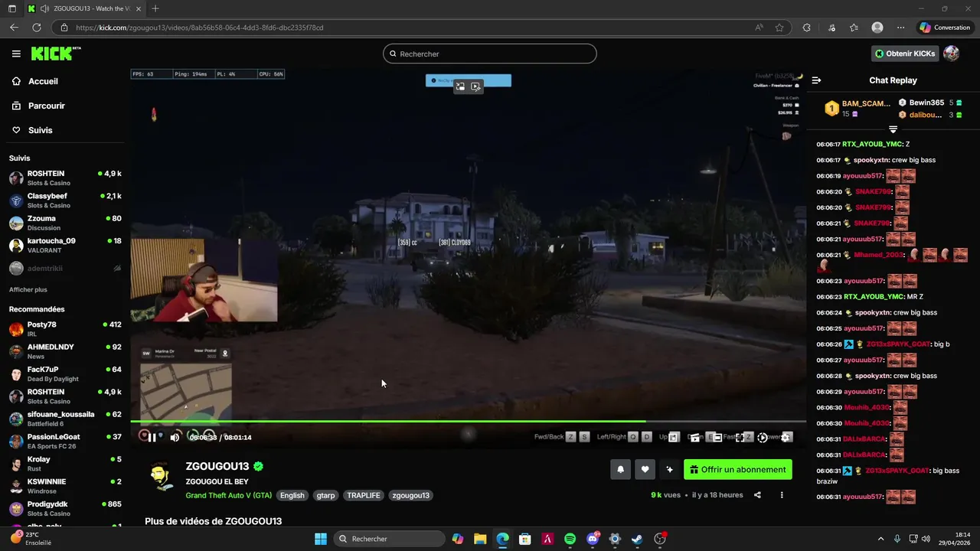Toggle theater mode in the player

tap(717, 437)
